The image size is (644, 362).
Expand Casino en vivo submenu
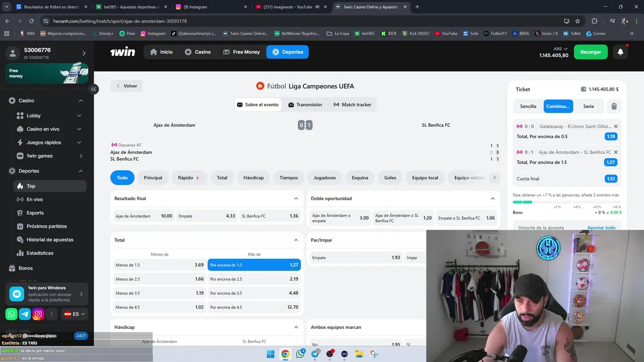pos(79,129)
